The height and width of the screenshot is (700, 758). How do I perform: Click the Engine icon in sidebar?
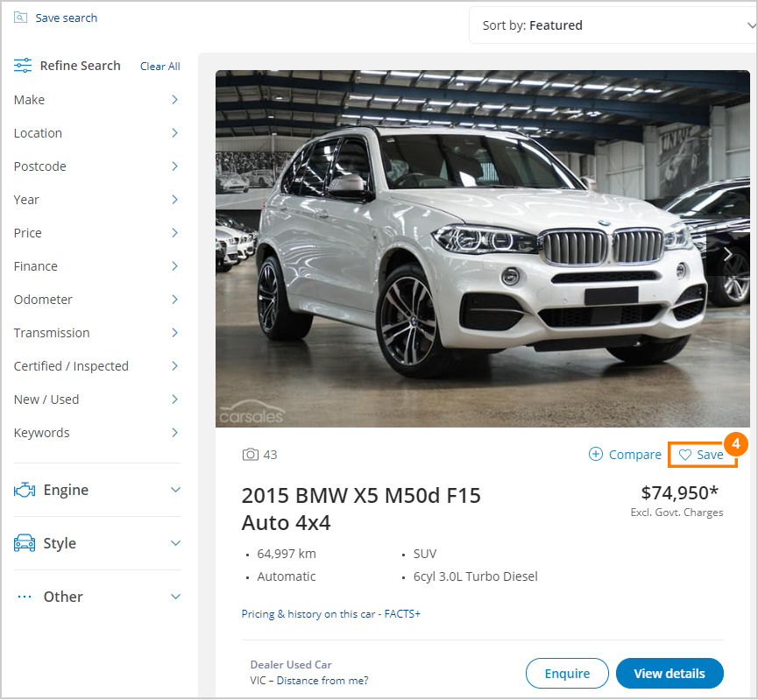tap(25, 491)
